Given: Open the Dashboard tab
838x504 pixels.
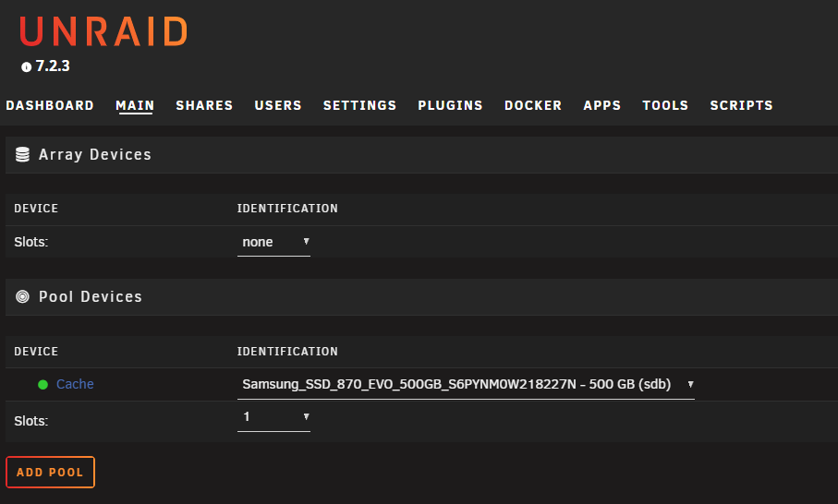Looking at the screenshot, I should [50, 105].
